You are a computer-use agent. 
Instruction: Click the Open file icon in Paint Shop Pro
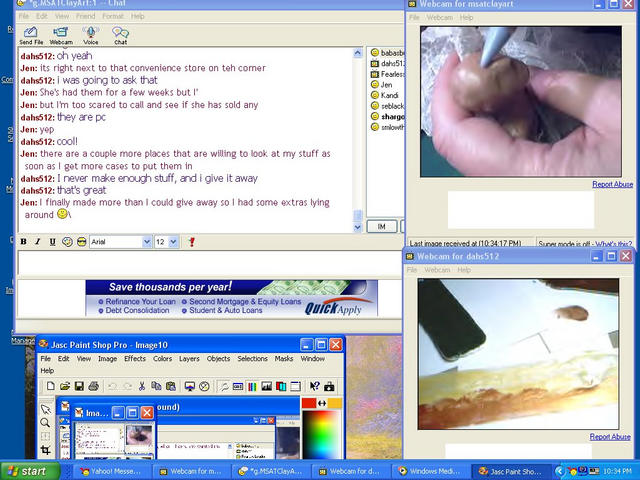click(x=64, y=386)
